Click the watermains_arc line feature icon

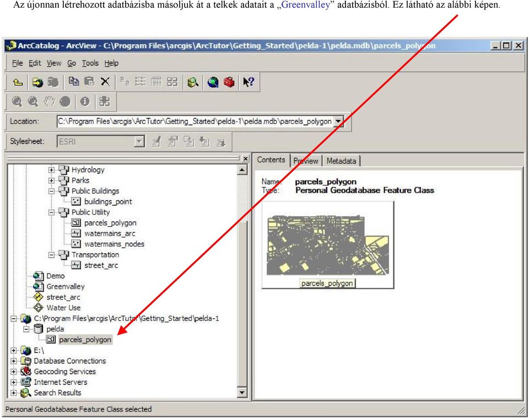76,233
